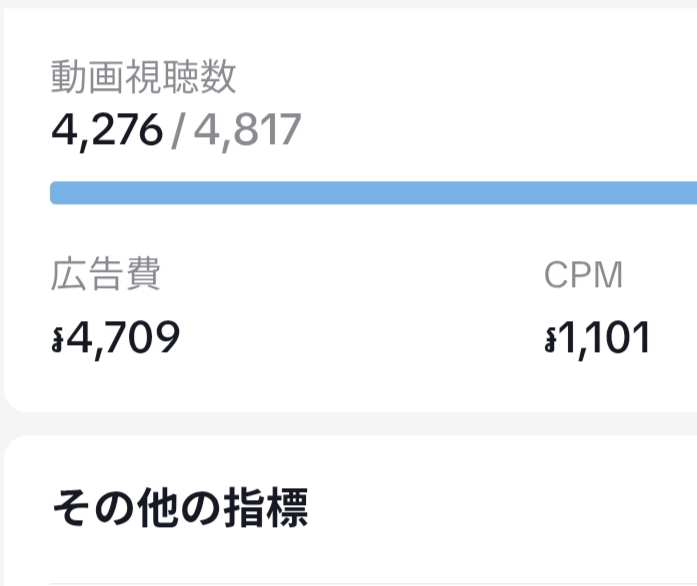Viewport: 697px width, 586px height.
Task: Tap the CPM label
Action: pyautogui.click(x=584, y=275)
